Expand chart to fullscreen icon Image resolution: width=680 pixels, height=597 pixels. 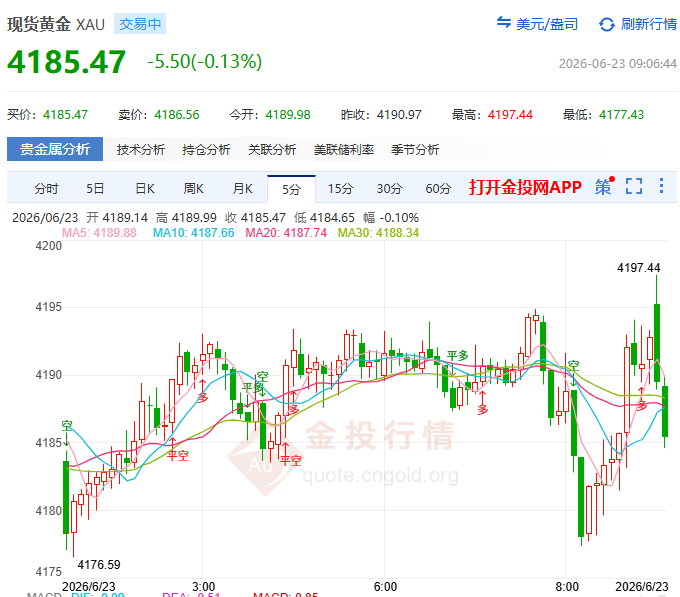click(x=634, y=186)
